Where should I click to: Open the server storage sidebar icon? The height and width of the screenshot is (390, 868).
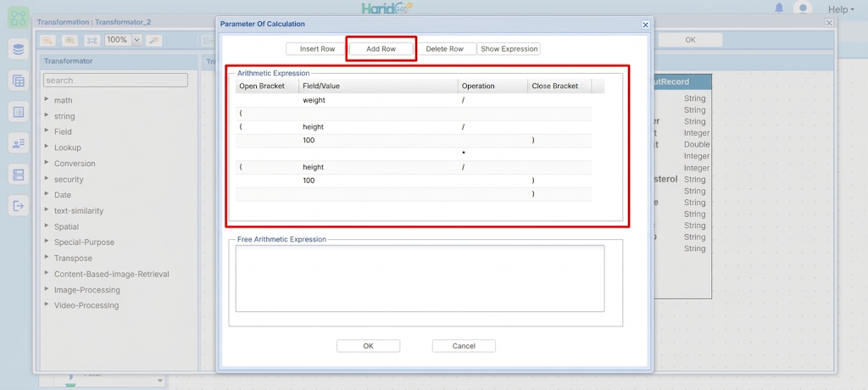point(19,175)
